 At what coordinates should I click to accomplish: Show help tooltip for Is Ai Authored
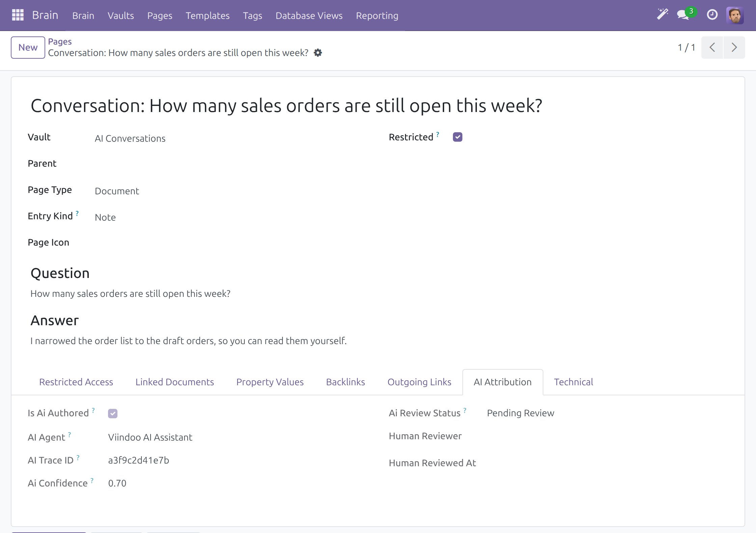point(93,410)
